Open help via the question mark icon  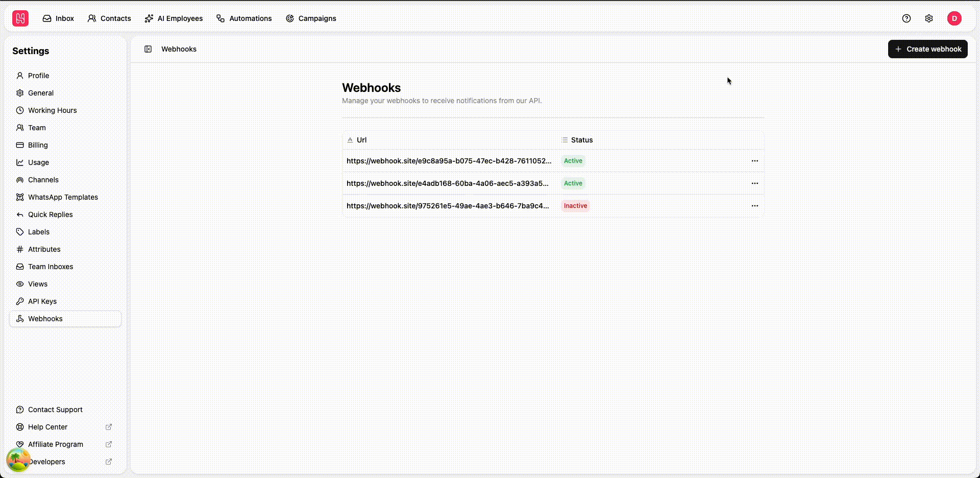pyautogui.click(x=906, y=18)
